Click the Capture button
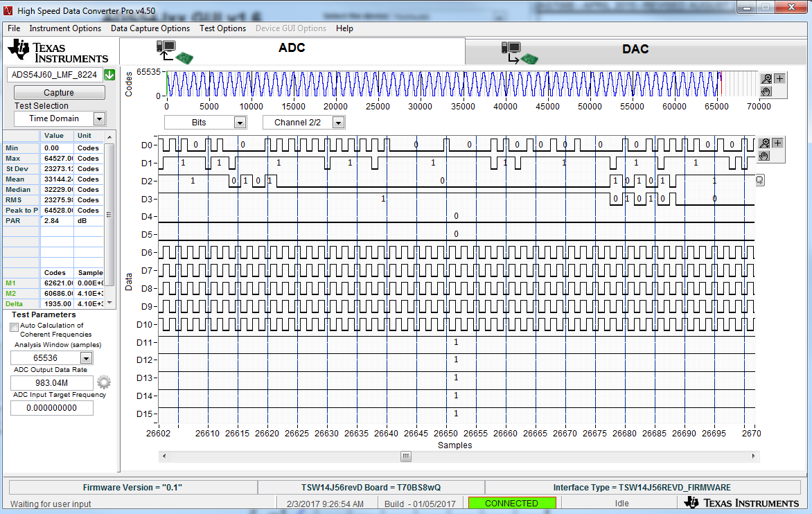 point(59,93)
